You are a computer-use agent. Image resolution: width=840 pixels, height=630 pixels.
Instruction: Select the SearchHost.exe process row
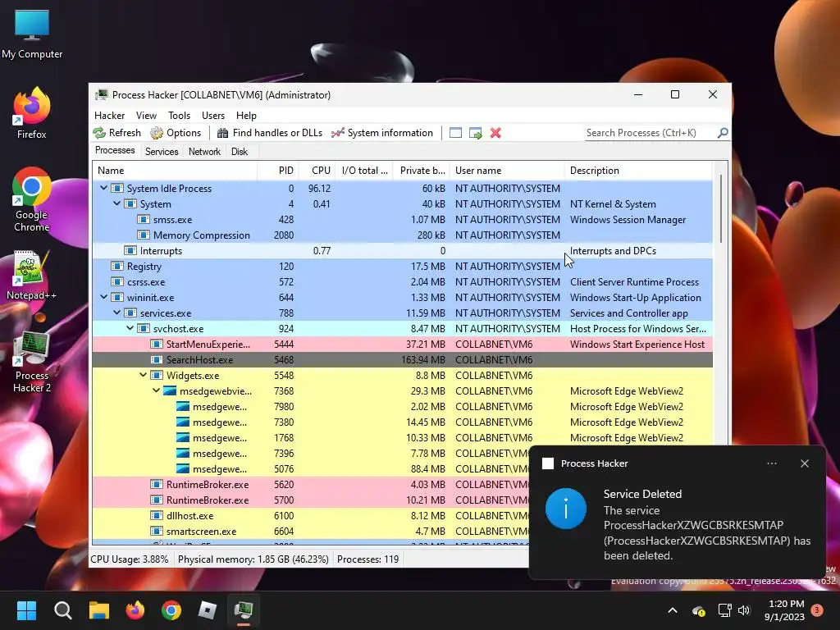coord(402,359)
